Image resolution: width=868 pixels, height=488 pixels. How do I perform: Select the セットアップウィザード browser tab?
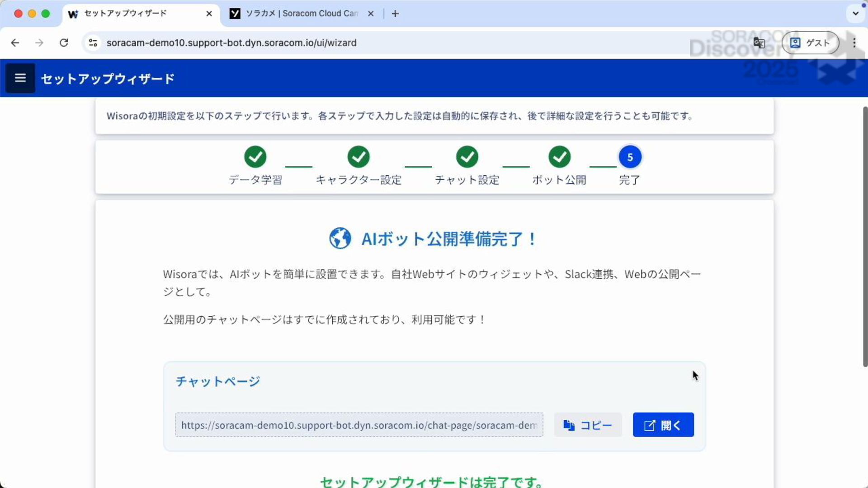tap(140, 14)
